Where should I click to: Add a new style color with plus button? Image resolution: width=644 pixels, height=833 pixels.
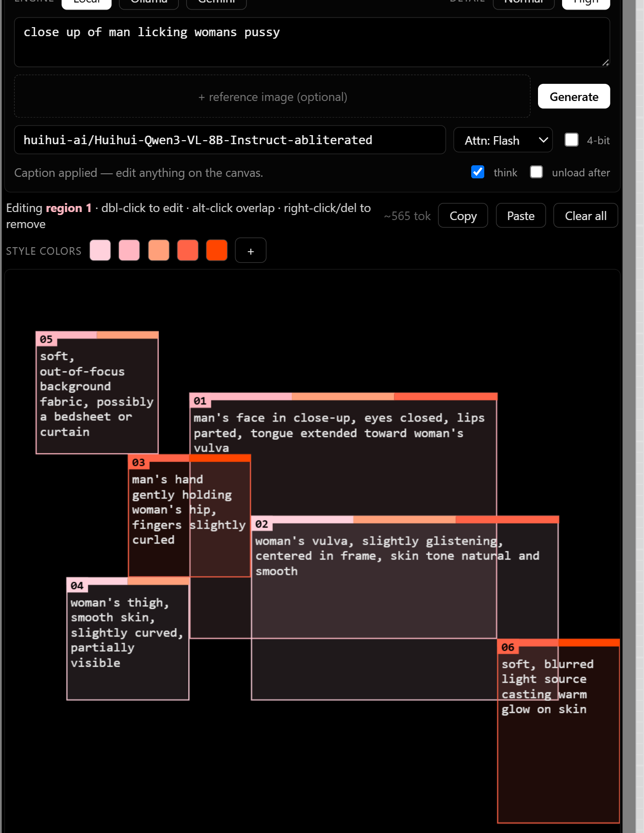click(x=250, y=250)
